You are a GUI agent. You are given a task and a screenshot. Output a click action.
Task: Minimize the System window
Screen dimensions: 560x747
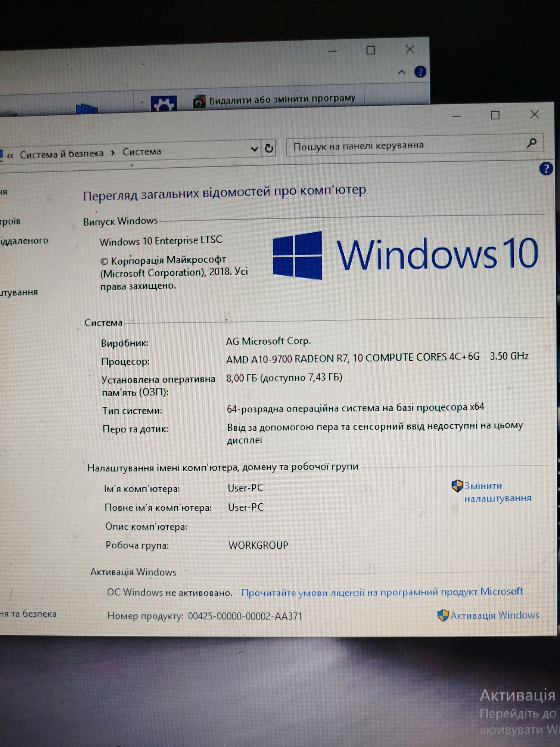pyautogui.click(x=457, y=116)
